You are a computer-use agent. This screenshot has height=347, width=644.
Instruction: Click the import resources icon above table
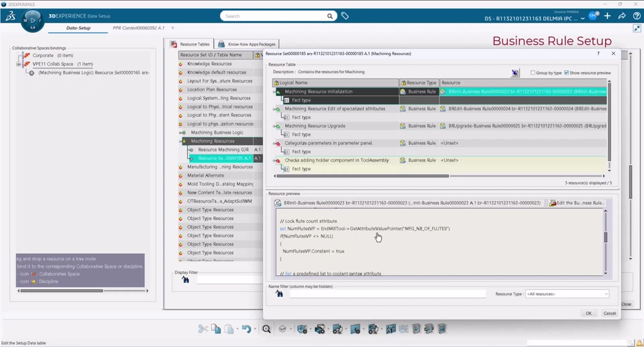(x=515, y=72)
